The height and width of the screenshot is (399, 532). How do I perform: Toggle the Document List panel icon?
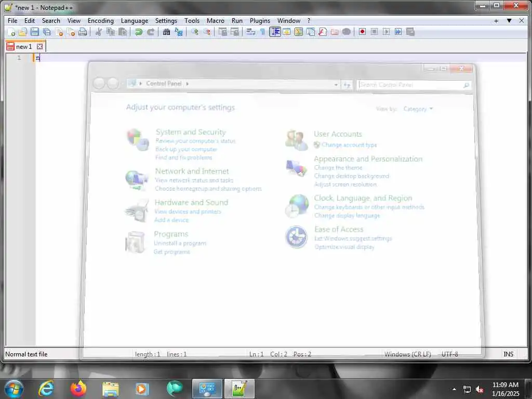pos(311,32)
